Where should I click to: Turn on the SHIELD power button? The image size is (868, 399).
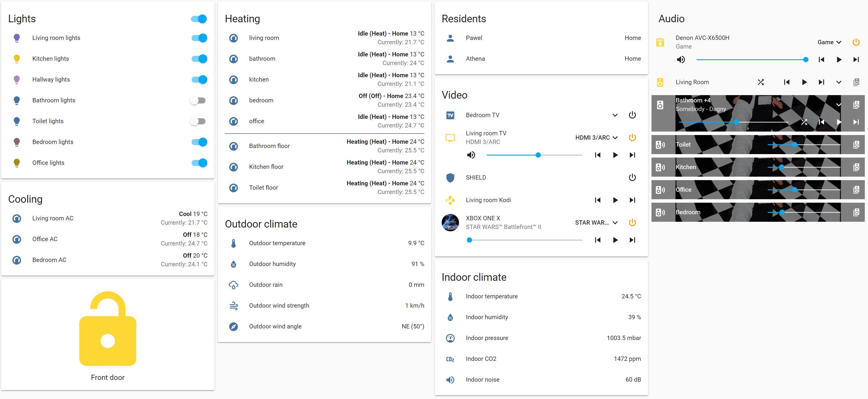(x=632, y=178)
